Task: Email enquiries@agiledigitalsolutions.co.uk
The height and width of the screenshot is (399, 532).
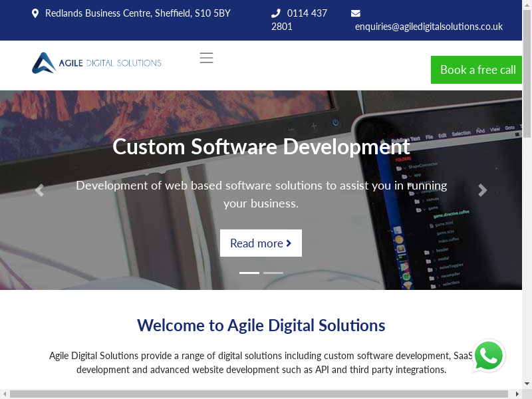Action: coord(429,27)
